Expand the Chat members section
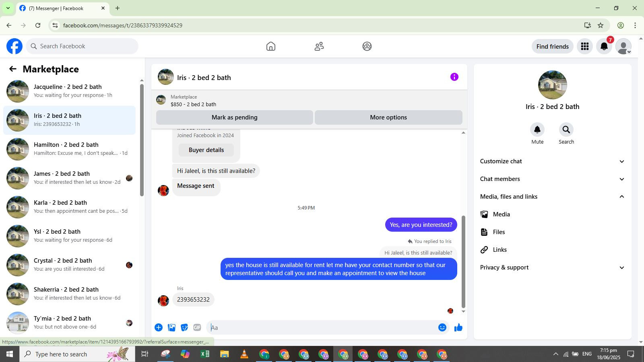This screenshot has width=644, height=362. tap(552, 179)
